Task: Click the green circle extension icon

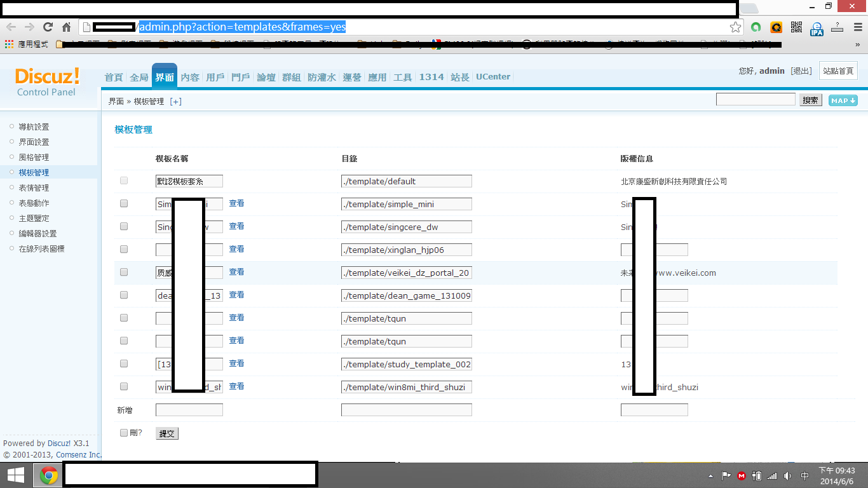Action: pos(756,27)
